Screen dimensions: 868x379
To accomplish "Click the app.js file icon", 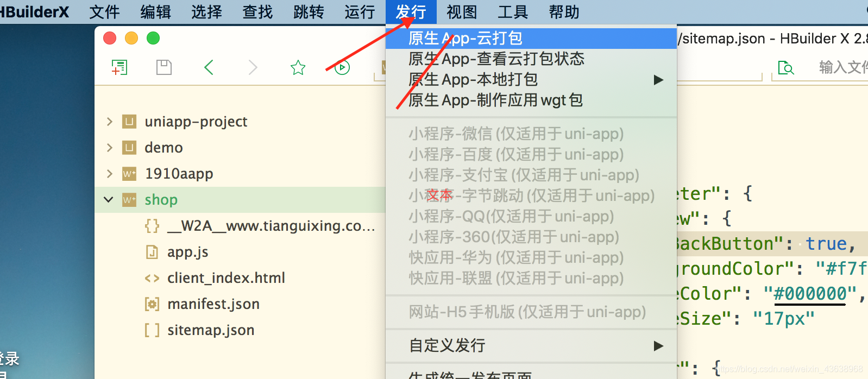I will [x=152, y=251].
